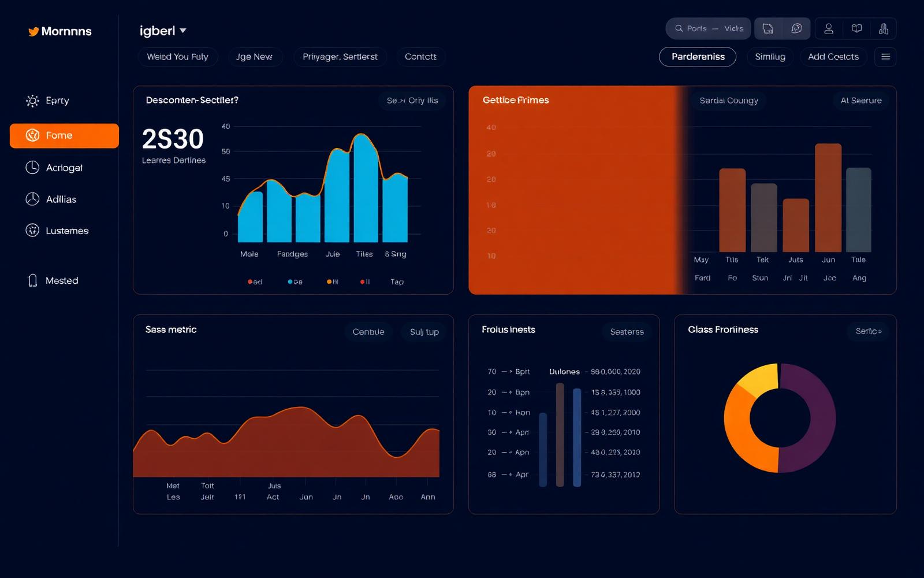
Task: Click the Add Coetcts button
Action: tap(833, 57)
